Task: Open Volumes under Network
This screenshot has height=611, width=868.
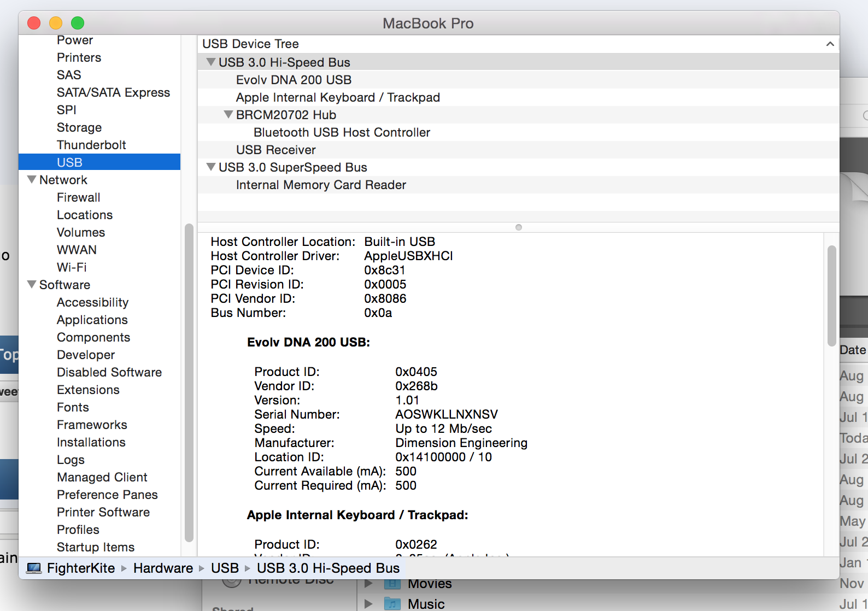Action: (81, 232)
